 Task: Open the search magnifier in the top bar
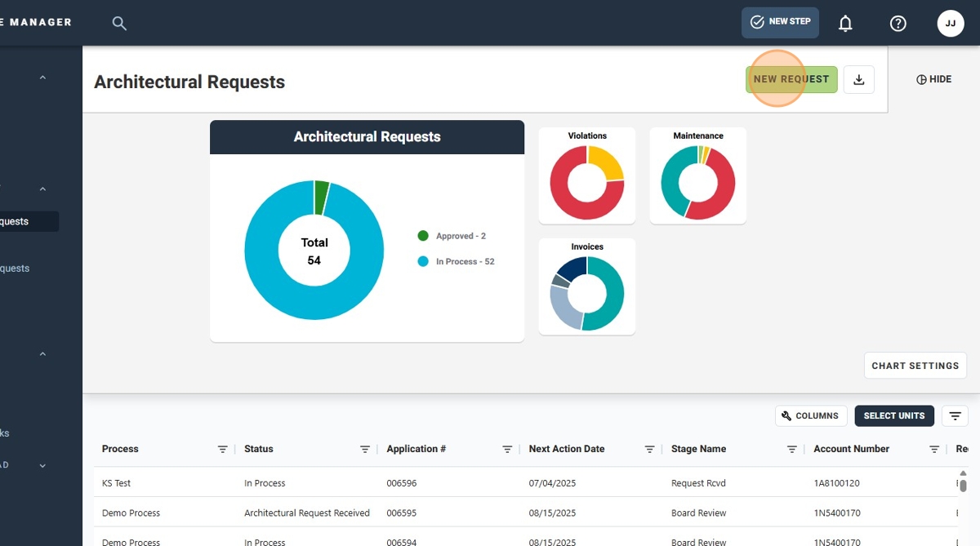point(119,23)
